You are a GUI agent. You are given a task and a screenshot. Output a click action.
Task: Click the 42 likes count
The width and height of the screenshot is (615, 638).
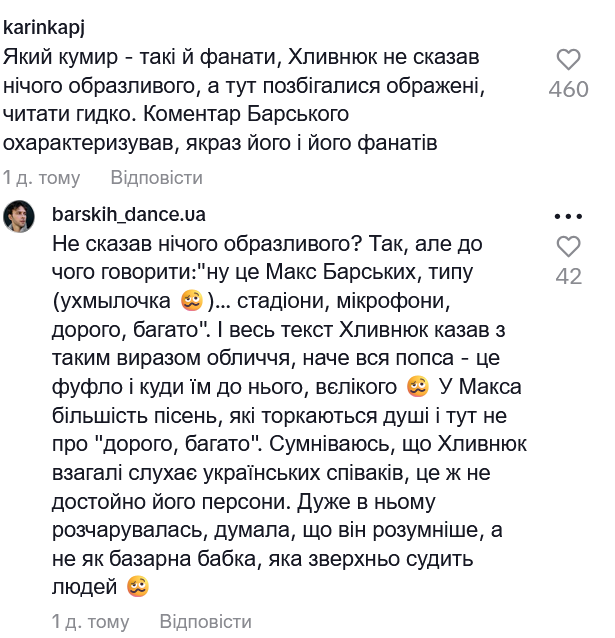pyautogui.click(x=568, y=277)
